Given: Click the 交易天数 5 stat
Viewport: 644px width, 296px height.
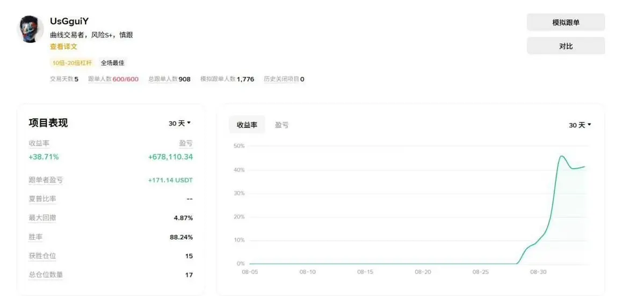Looking at the screenshot, I should pos(64,79).
